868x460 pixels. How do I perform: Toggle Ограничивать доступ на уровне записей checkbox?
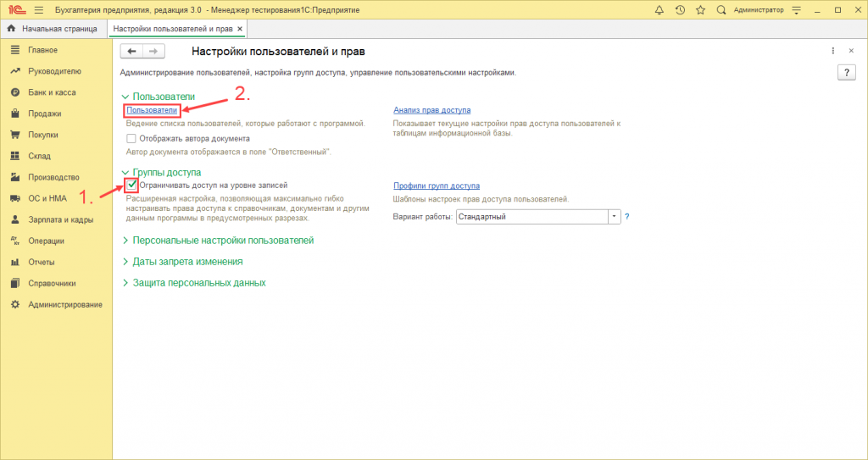click(131, 186)
